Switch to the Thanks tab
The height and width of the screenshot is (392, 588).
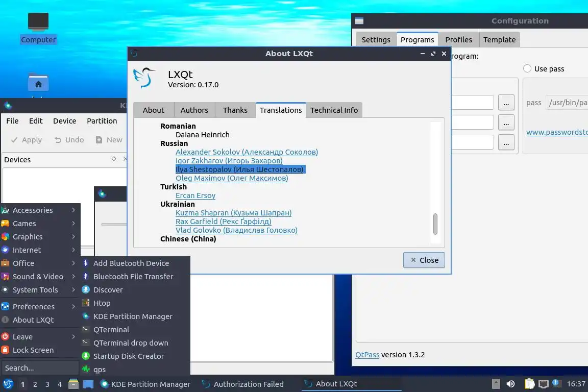(235, 110)
